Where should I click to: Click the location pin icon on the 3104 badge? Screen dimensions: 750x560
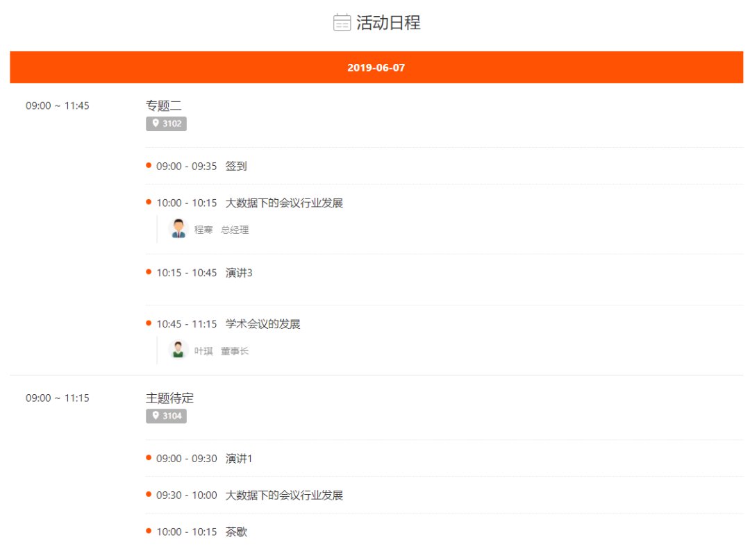[x=154, y=416]
